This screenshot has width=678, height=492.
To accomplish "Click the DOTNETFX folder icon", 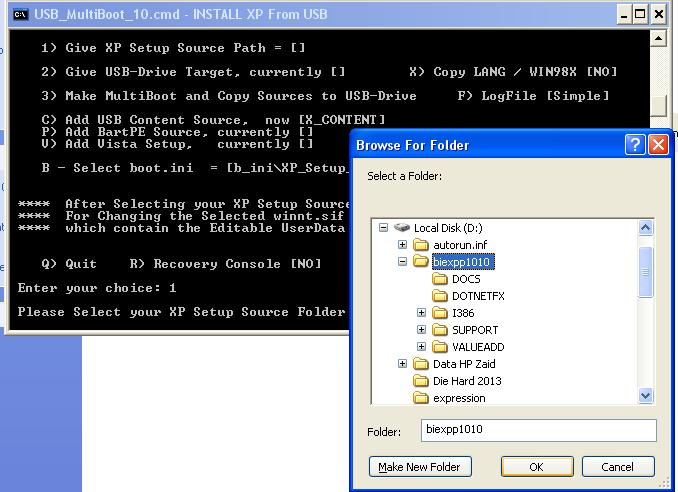I will coord(440,296).
